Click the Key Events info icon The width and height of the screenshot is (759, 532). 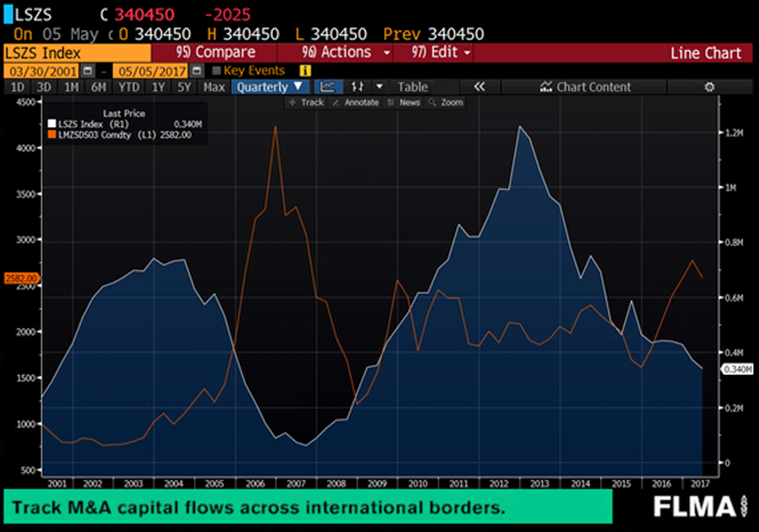point(305,71)
